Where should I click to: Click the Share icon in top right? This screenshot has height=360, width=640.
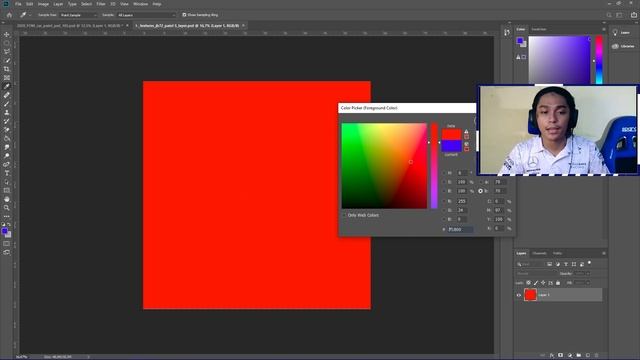(x=633, y=15)
